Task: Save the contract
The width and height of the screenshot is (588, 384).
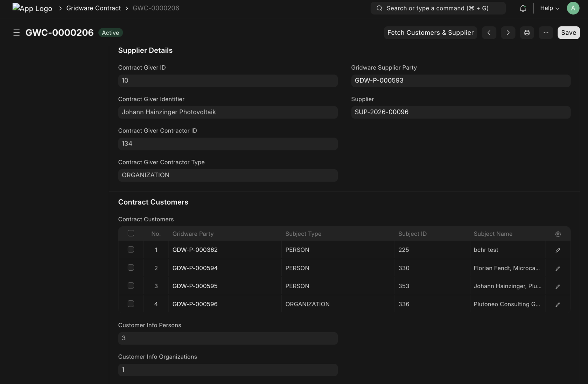Action: pyautogui.click(x=568, y=33)
